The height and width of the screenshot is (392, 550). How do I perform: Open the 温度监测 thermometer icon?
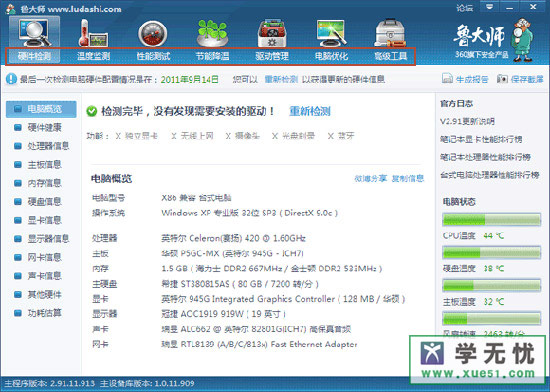93,33
